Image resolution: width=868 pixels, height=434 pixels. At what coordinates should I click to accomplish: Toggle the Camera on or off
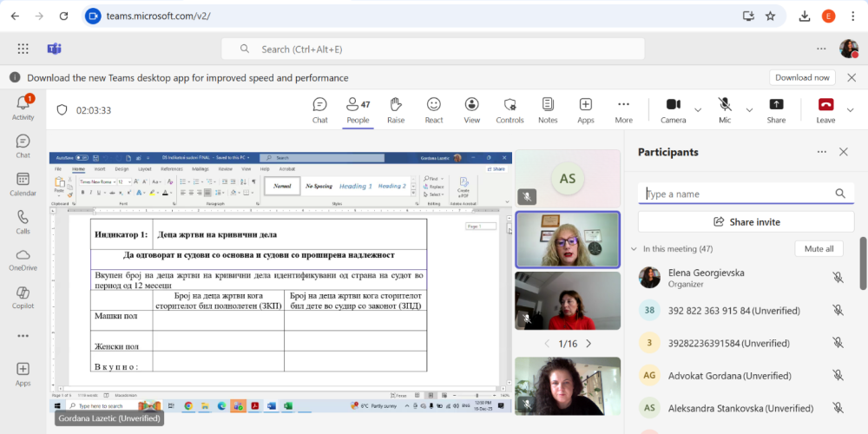pyautogui.click(x=673, y=109)
